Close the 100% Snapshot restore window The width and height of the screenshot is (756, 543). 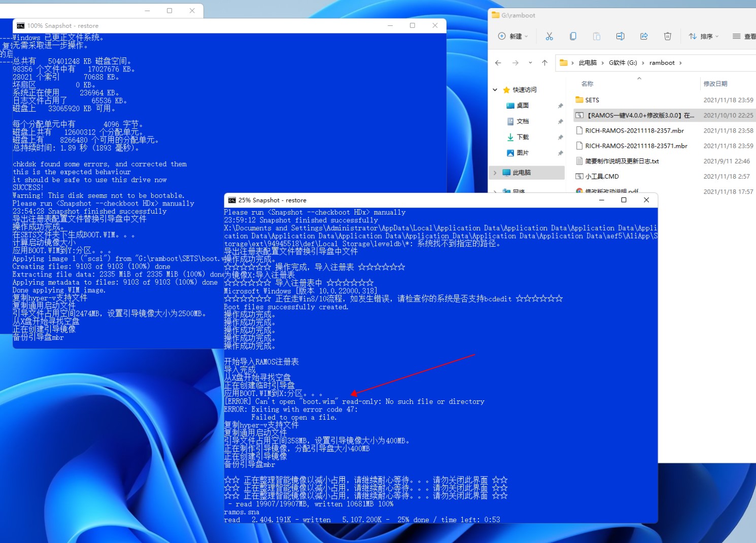[x=435, y=25]
